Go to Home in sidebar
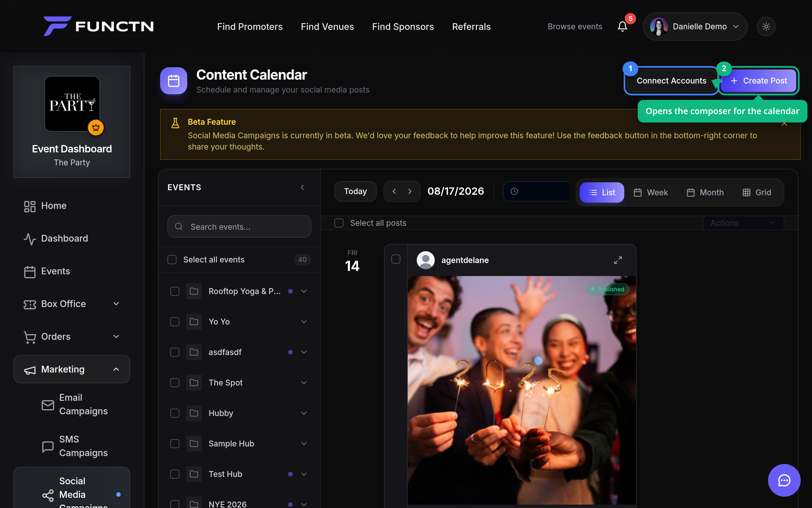Viewport: 812px width, 508px height. [72, 206]
